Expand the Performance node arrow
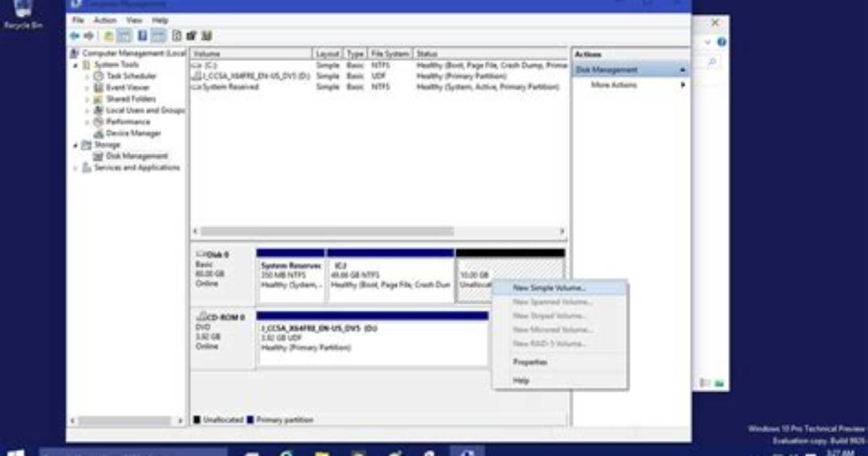 tap(87, 122)
